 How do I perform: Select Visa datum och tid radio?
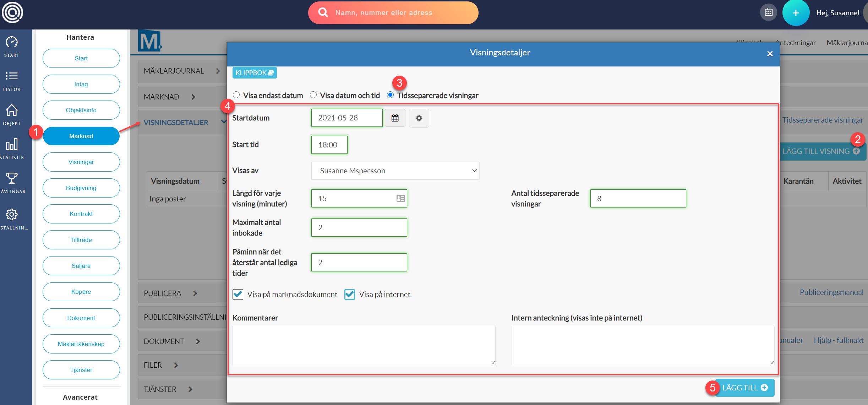coord(313,95)
